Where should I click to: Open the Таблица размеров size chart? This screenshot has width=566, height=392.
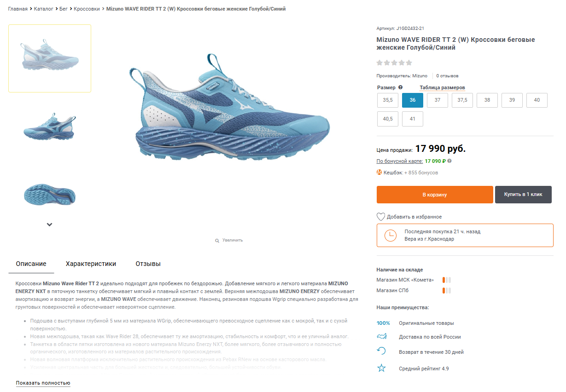coord(442,87)
